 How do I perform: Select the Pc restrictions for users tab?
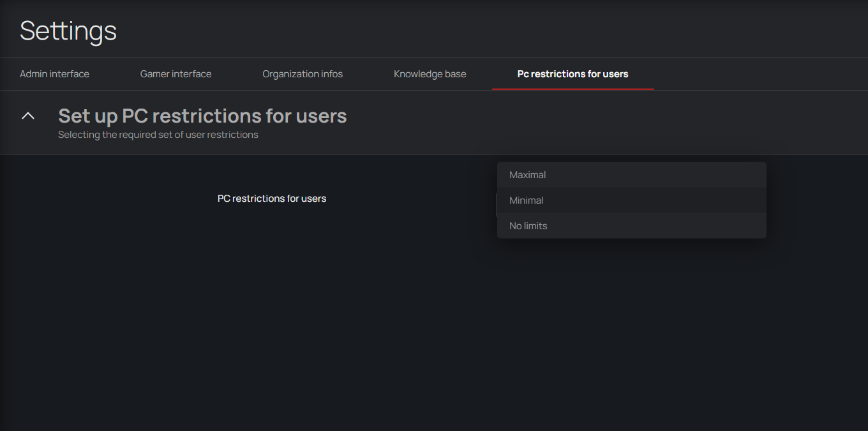click(572, 74)
